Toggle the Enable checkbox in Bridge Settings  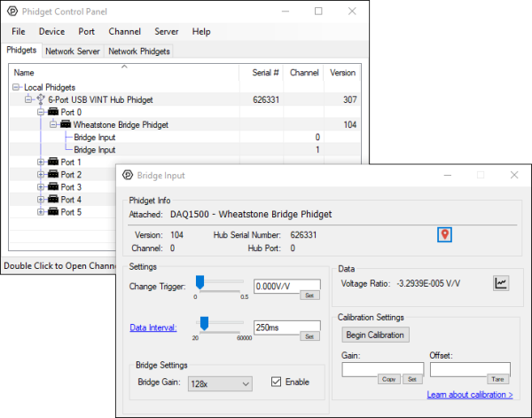276,382
